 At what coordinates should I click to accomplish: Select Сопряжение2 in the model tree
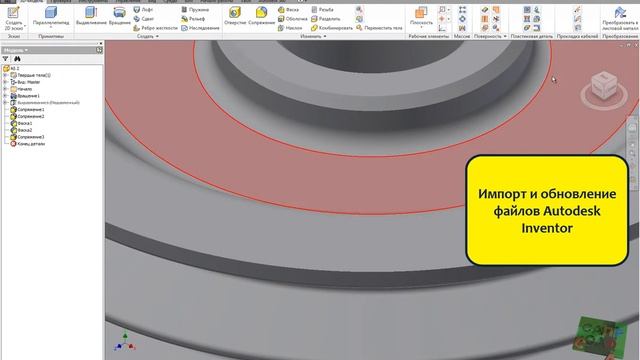click(27, 116)
